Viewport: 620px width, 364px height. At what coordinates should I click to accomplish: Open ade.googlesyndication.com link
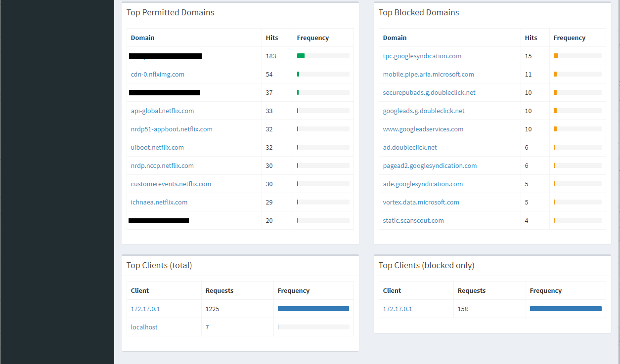423,184
